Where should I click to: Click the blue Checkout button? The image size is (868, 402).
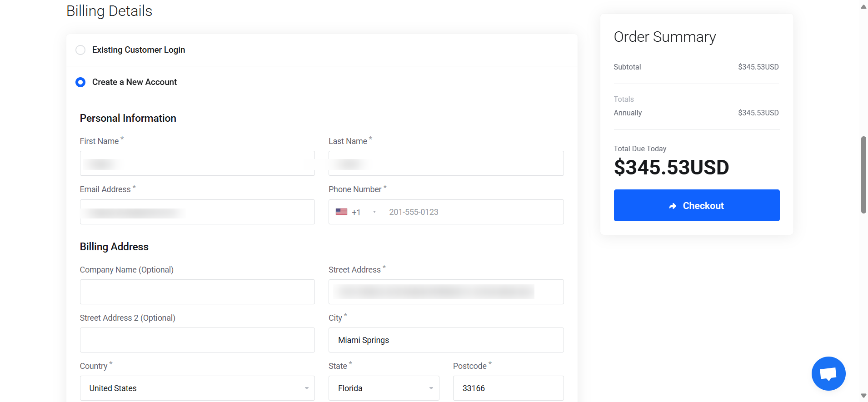click(696, 205)
